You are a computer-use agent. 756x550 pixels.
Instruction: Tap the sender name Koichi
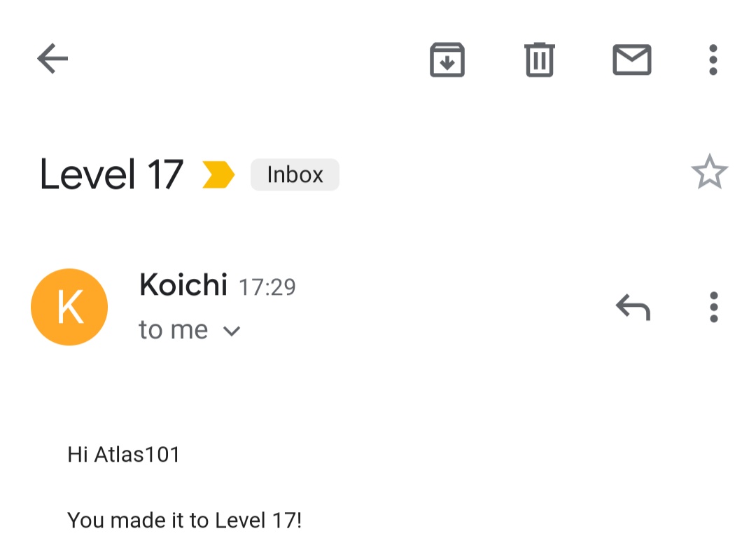tap(183, 285)
